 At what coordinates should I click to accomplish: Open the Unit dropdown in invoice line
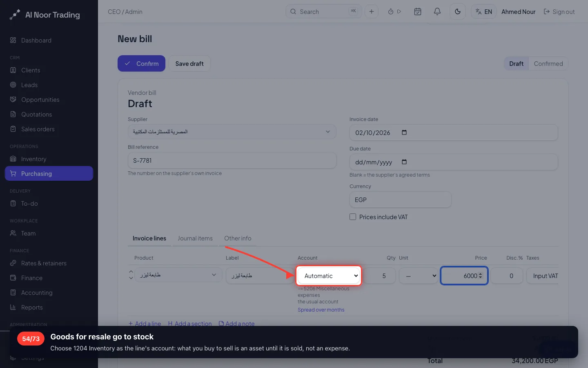click(418, 276)
